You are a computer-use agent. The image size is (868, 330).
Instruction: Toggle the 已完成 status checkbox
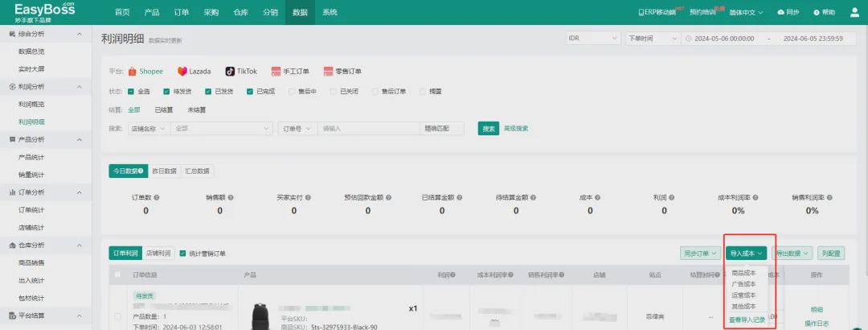(x=250, y=92)
